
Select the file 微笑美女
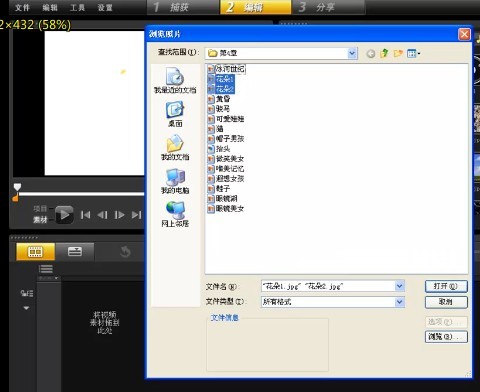coord(226,159)
